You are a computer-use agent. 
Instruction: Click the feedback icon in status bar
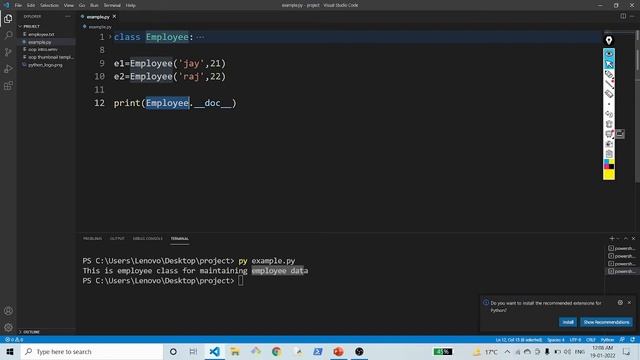(x=622, y=340)
